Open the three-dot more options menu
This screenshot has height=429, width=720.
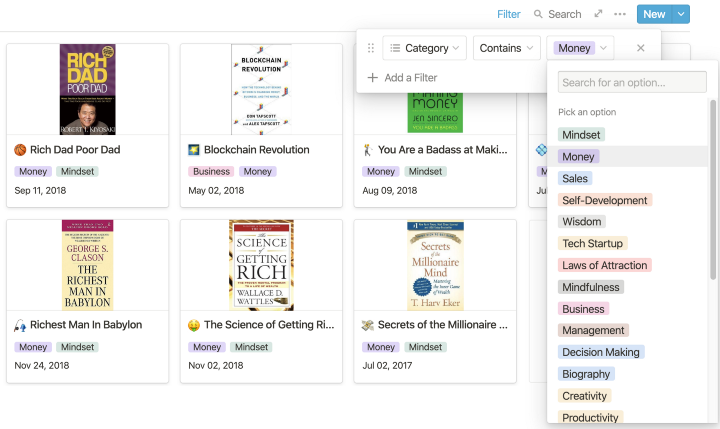[x=620, y=14]
